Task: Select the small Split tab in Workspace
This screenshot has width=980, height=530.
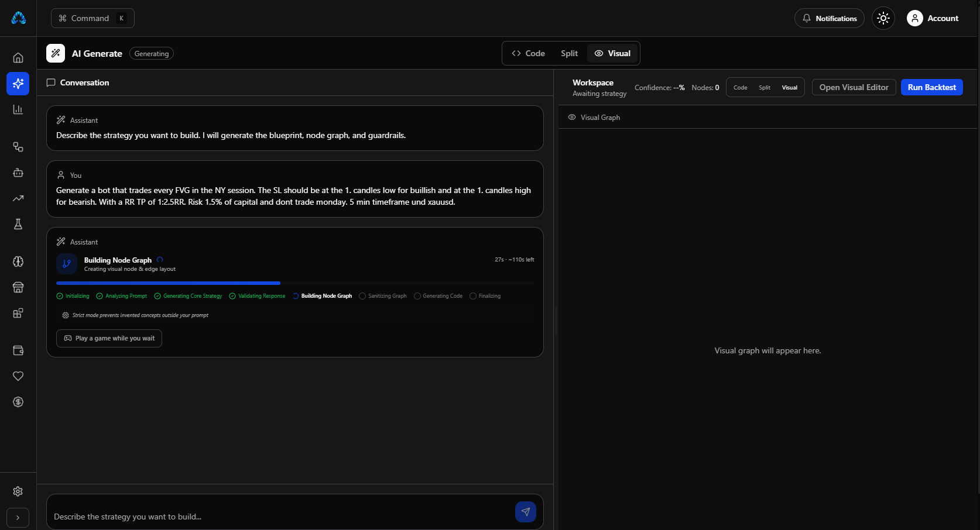Action: point(765,87)
